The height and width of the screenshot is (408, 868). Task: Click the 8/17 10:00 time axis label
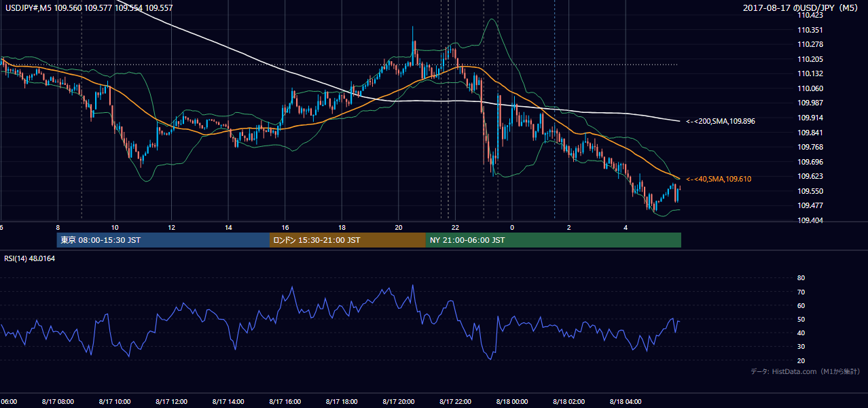(x=115, y=402)
